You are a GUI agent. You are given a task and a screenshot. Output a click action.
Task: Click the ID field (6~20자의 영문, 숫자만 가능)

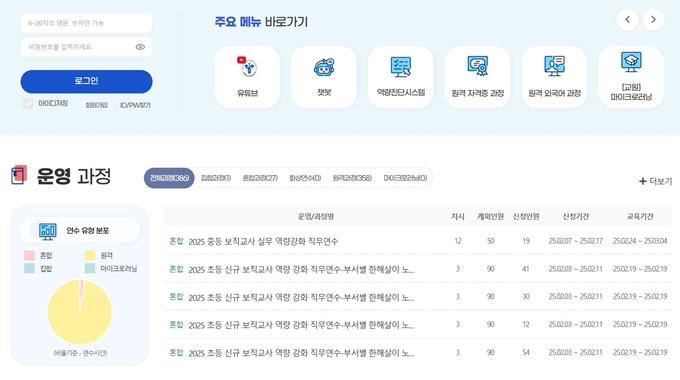86,23
